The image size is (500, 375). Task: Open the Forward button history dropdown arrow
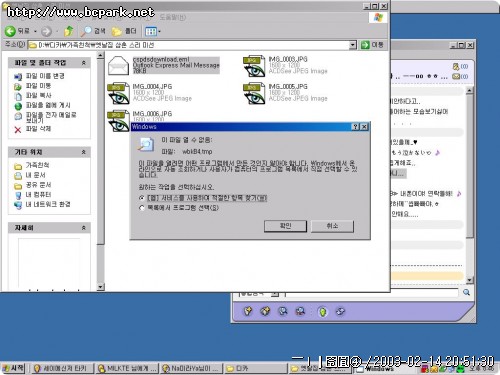coord(56,32)
